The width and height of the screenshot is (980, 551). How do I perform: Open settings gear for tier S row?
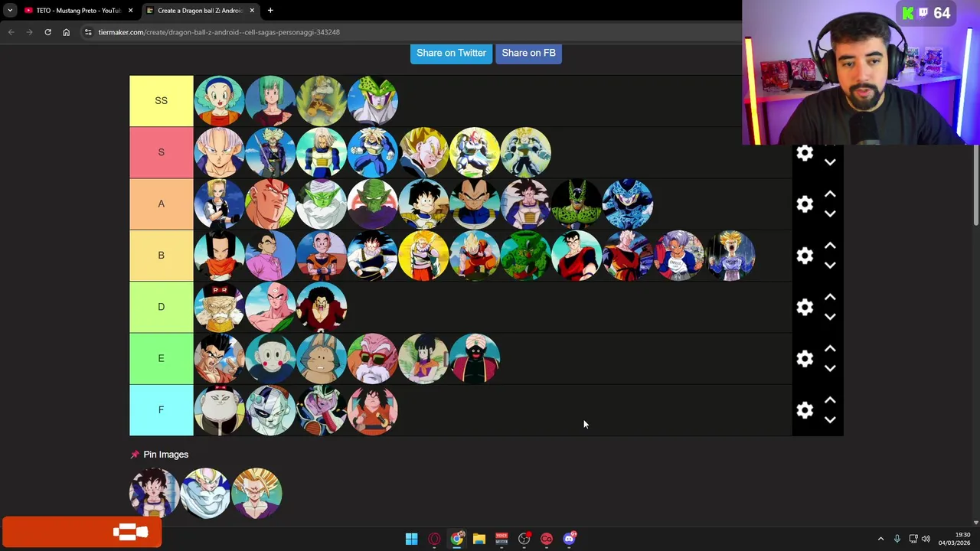[x=805, y=153]
